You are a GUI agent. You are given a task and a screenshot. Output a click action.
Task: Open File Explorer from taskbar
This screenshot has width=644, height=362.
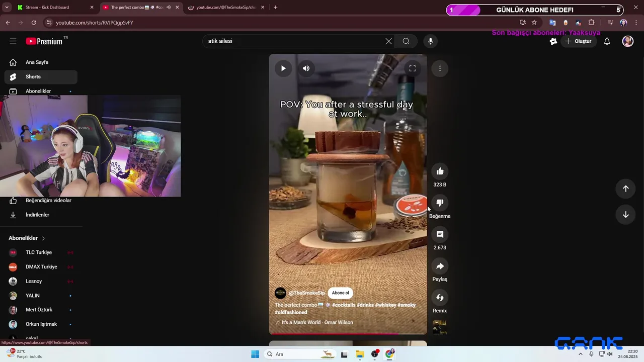[360, 354]
